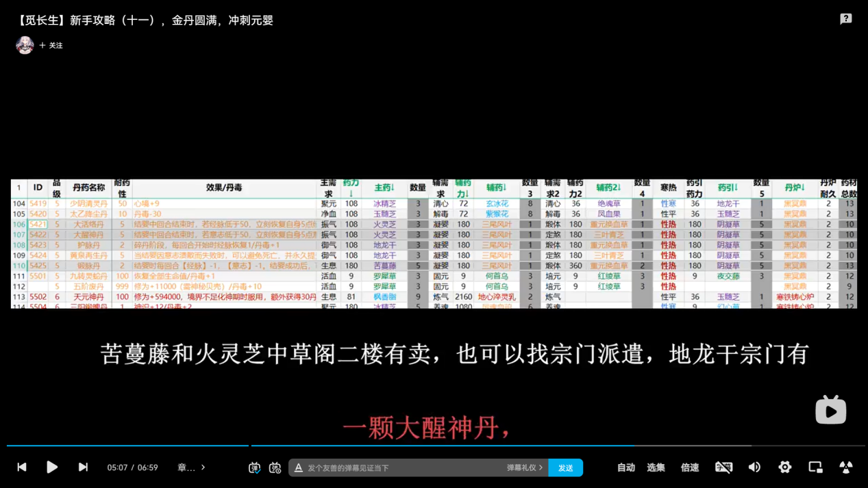Play the paused video
This screenshot has width=868, height=488.
(x=52, y=467)
